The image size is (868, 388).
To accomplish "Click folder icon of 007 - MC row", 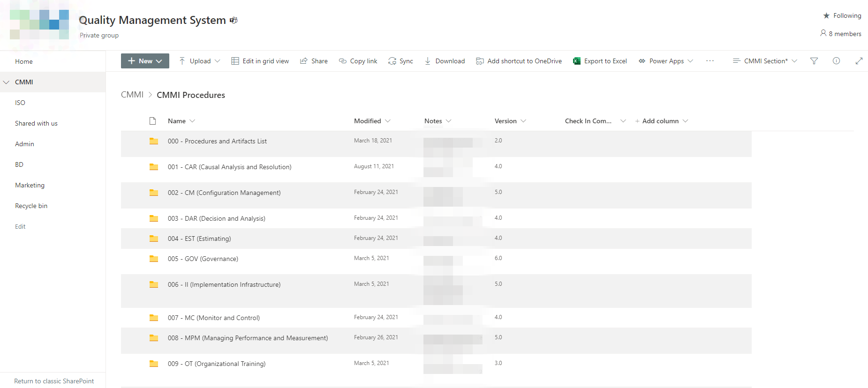I will pyautogui.click(x=153, y=318).
